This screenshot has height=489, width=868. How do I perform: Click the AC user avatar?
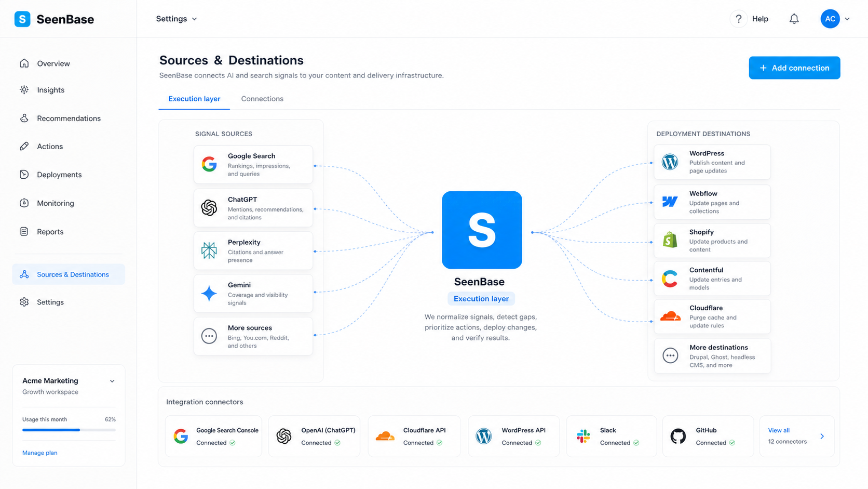(x=830, y=19)
